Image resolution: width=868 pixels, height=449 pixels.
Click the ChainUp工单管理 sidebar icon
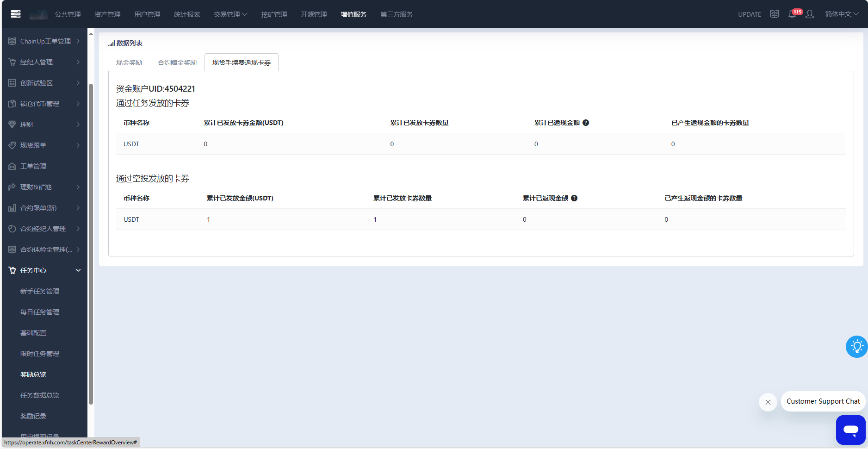click(x=12, y=41)
